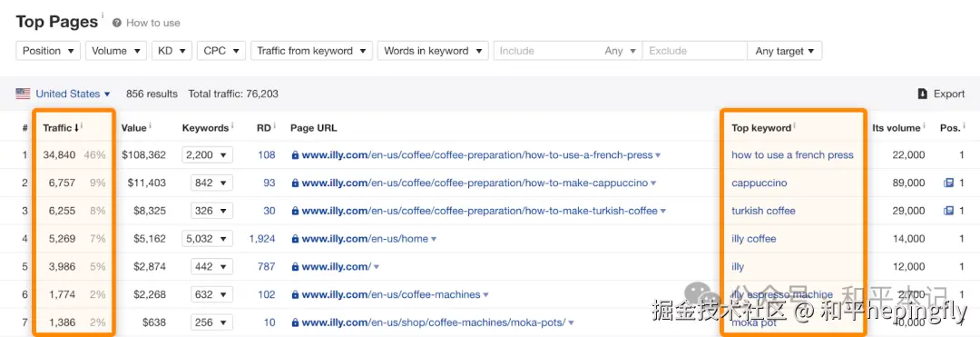
Task: Open the en-us/coffee-machines page URL
Action: click(391, 294)
